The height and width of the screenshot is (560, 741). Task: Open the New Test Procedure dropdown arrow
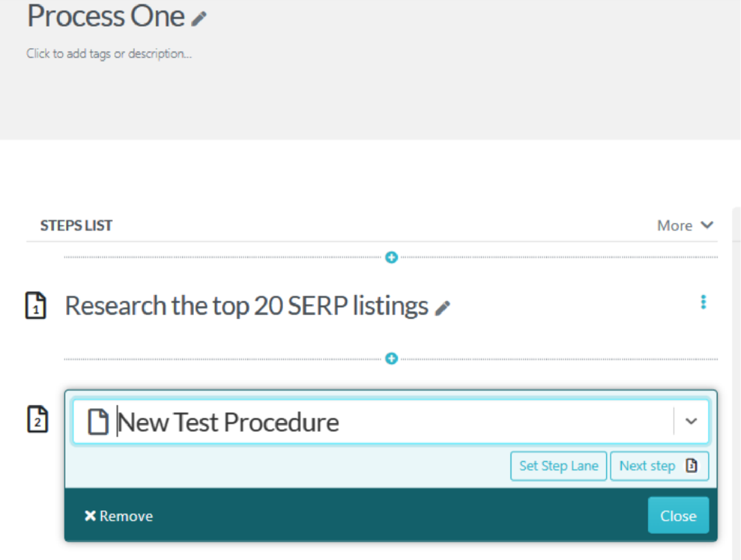point(691,421)
